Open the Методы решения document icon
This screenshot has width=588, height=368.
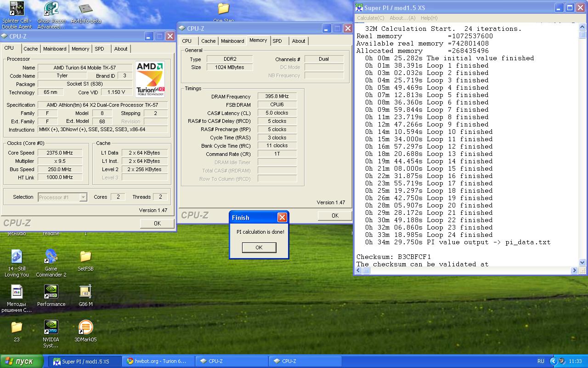coord(17,299)
